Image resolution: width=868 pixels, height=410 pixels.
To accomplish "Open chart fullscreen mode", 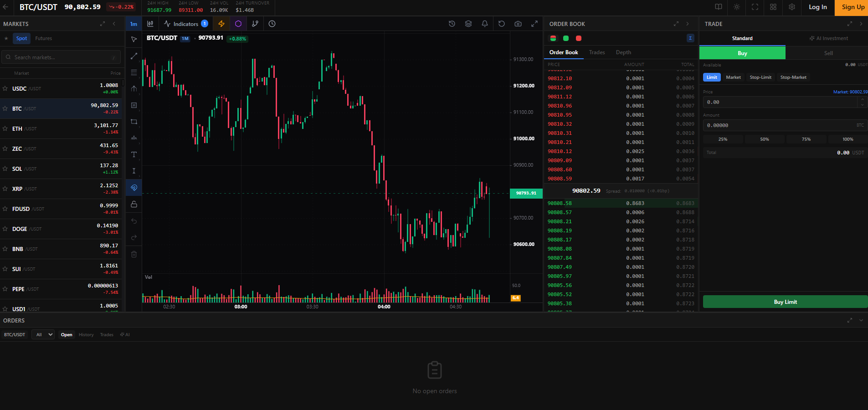I will click(x=534, y=24).
